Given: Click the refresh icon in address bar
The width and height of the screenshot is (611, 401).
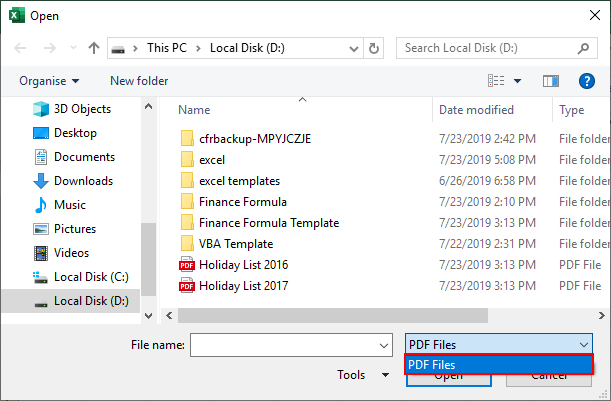Looking at the screenshot, I should coord(374,48).
